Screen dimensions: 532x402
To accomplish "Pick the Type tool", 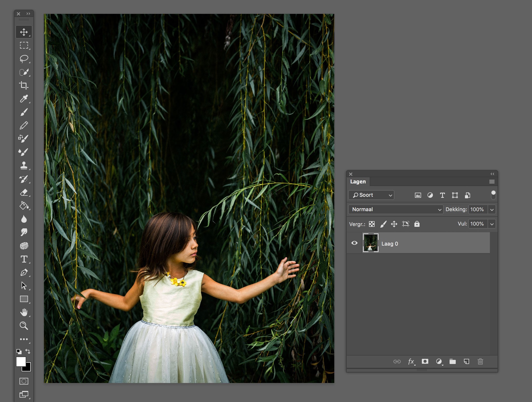I will point(24,259).
